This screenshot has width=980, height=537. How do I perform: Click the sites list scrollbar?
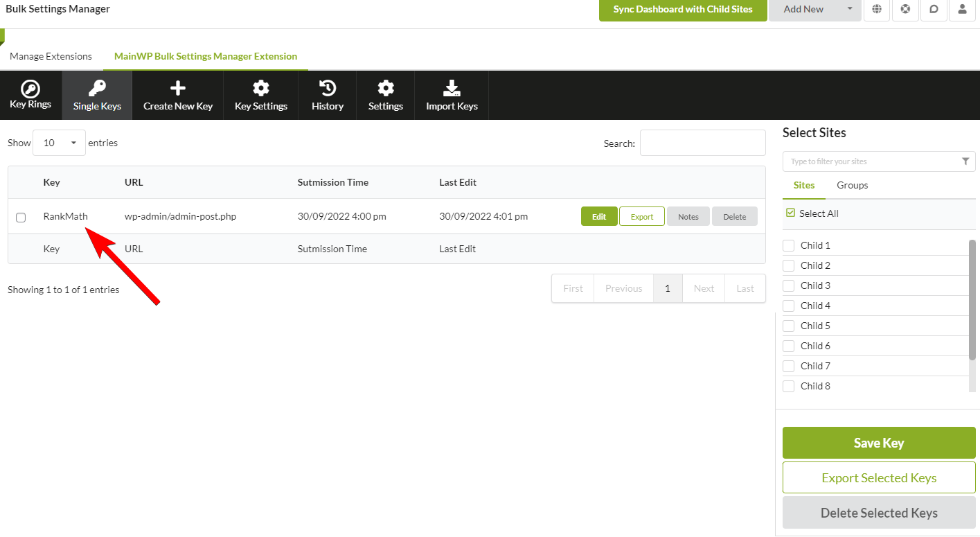click(972, 299)
